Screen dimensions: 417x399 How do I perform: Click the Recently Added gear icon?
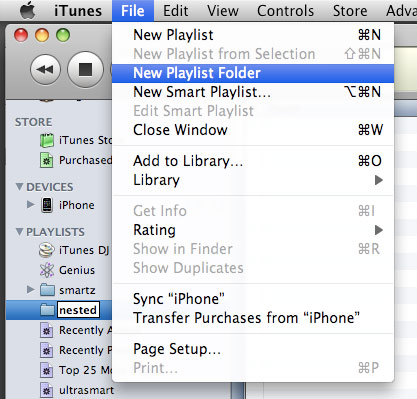click(46, 331)
